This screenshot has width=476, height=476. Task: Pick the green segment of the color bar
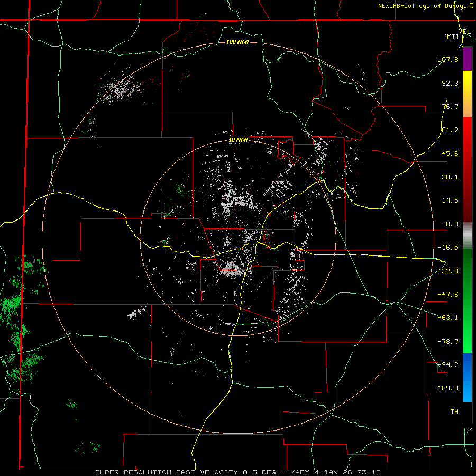pyautogui.click(x=467, y=300)
